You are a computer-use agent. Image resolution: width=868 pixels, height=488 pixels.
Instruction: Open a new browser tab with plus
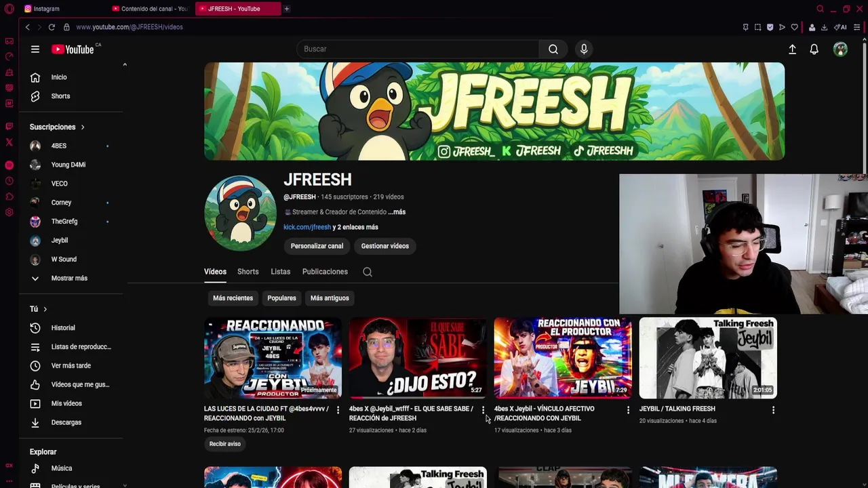pyautogui.click(x=287, y=9)
